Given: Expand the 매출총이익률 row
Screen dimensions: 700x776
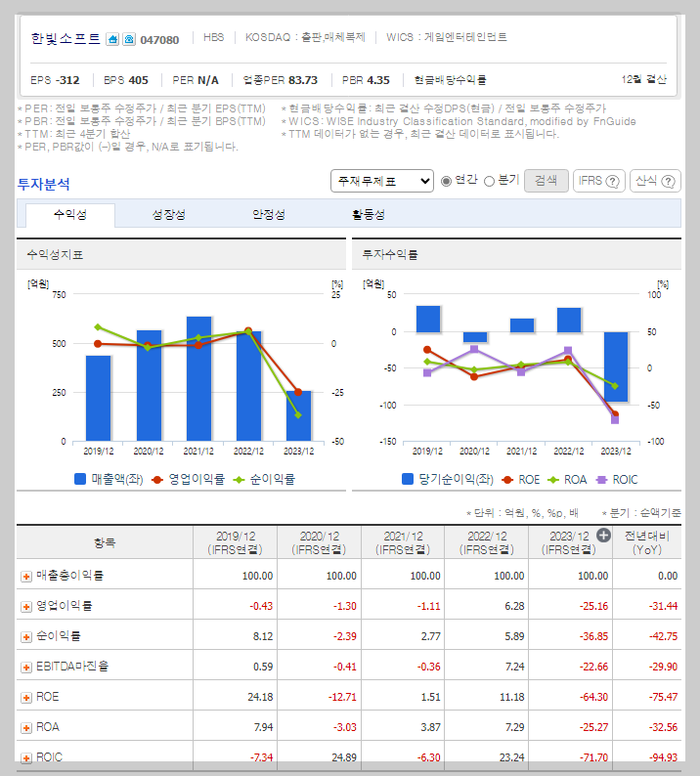Looking at the screenshot, I should 26,577.
